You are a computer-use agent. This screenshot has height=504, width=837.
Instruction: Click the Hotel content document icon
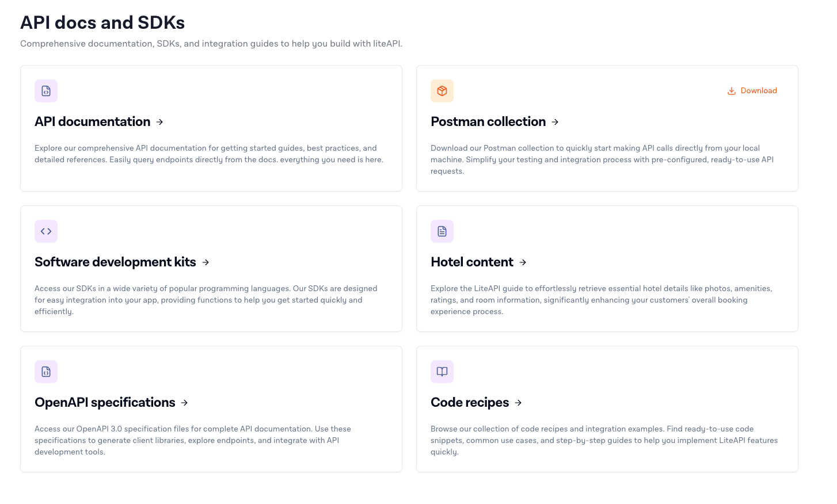(442, 231)
